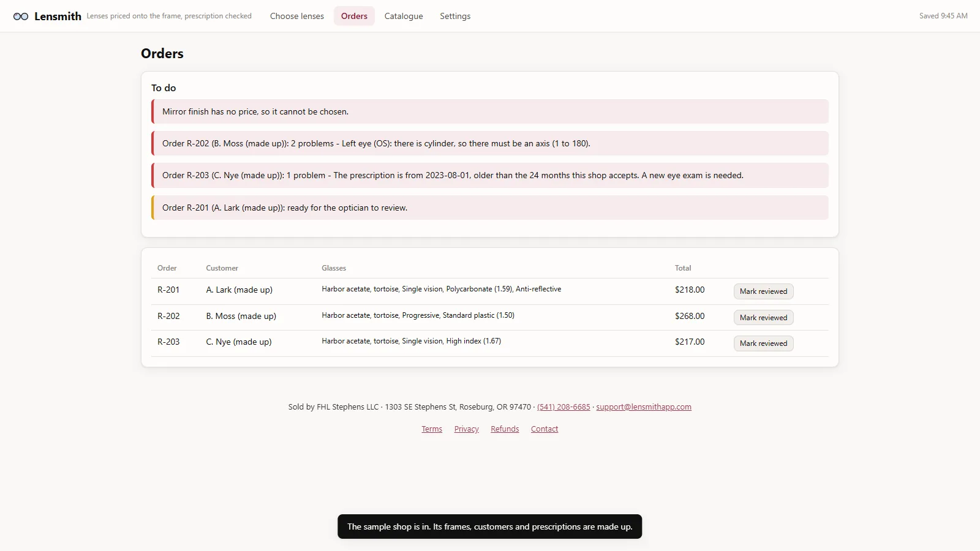Click the Polycarbonate (1.59) glasses description
The height and width of the screenshot is (551, 980).
click(442, 289)
